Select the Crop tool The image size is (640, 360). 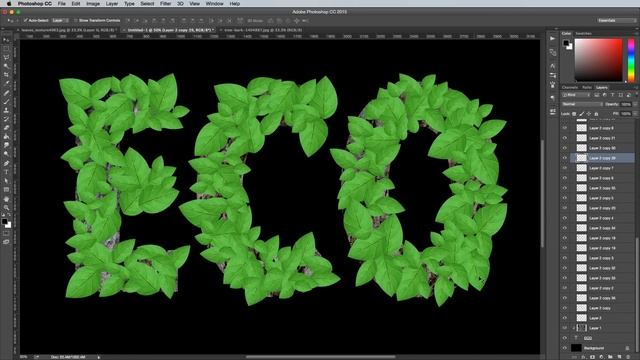[6, 75]
